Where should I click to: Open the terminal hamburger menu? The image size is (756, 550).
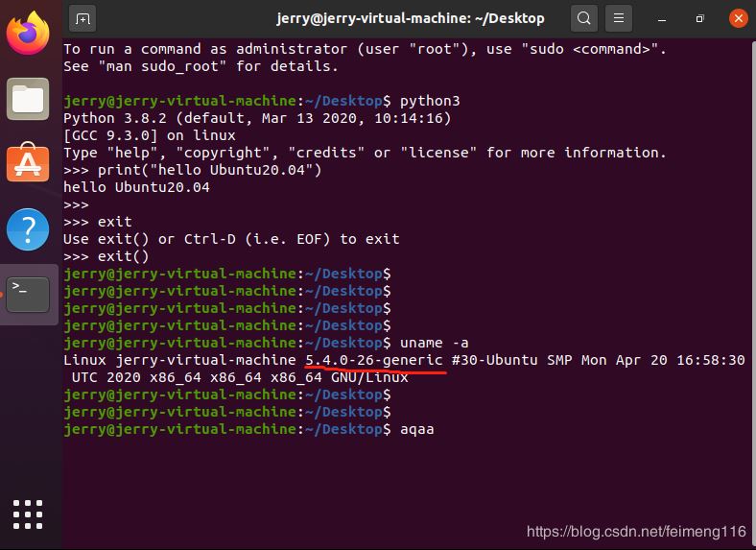pos(621,18)
